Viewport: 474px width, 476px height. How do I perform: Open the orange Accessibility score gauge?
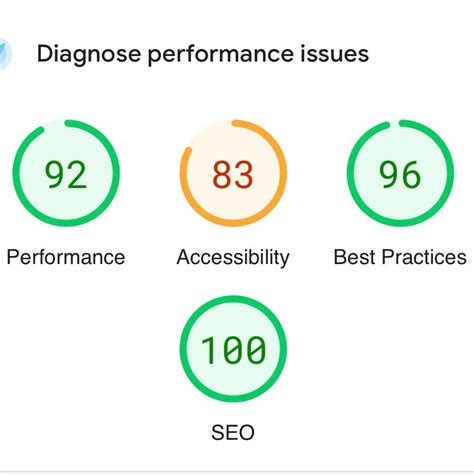point(233,173)
